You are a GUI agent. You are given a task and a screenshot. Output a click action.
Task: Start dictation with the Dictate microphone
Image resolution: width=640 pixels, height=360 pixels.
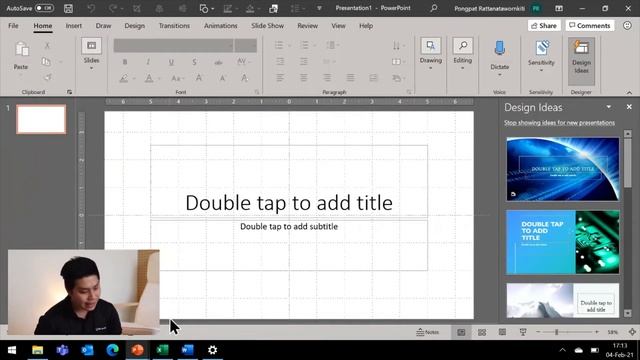[500, 48]
